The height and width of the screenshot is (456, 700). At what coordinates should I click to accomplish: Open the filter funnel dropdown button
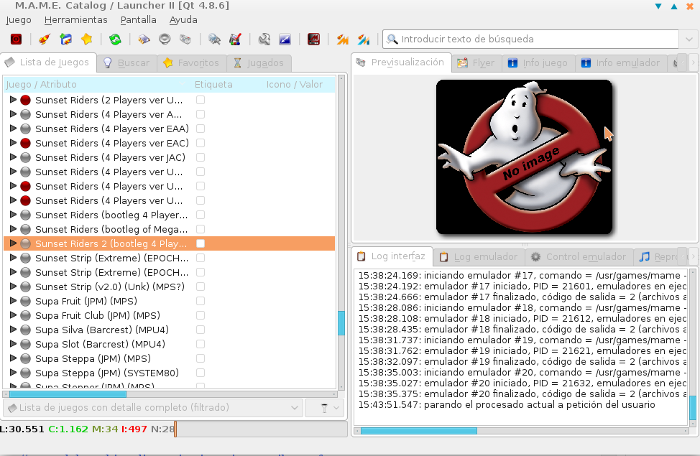(x=325, y=408)
